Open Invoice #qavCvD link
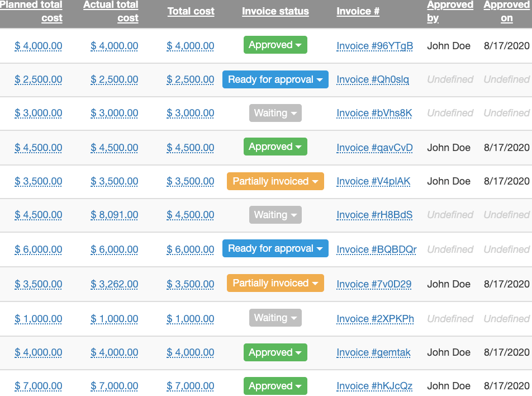The image size is (532, 396). click(x=374, y=148)
